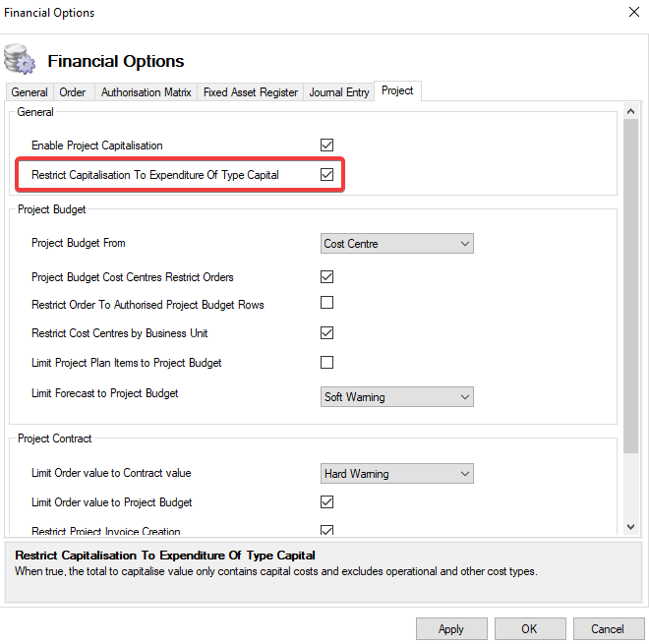Switch to the Journal Entry tab
This screenshot has width=649, height=644.
339,92
